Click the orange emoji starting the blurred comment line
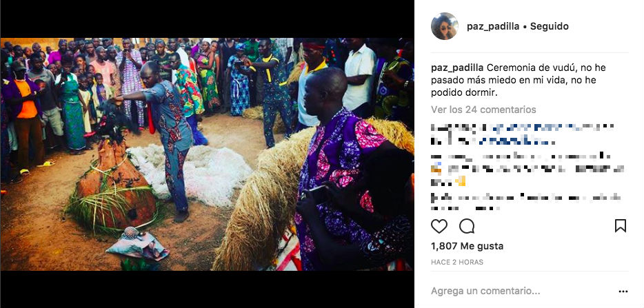The image size is (644, 308). 435,169
